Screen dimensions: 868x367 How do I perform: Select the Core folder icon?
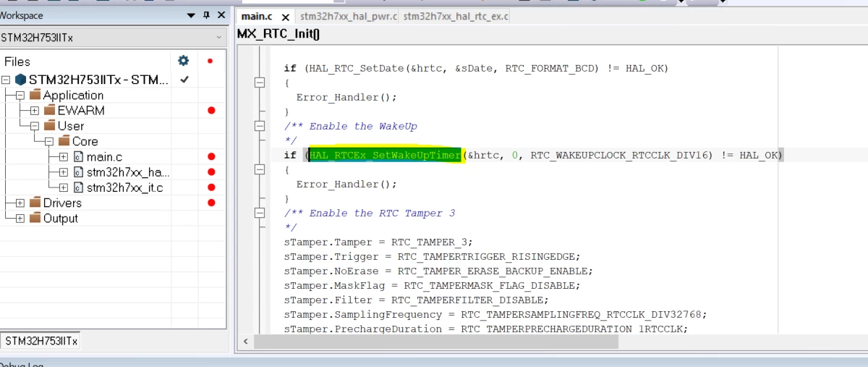point(64,141)
